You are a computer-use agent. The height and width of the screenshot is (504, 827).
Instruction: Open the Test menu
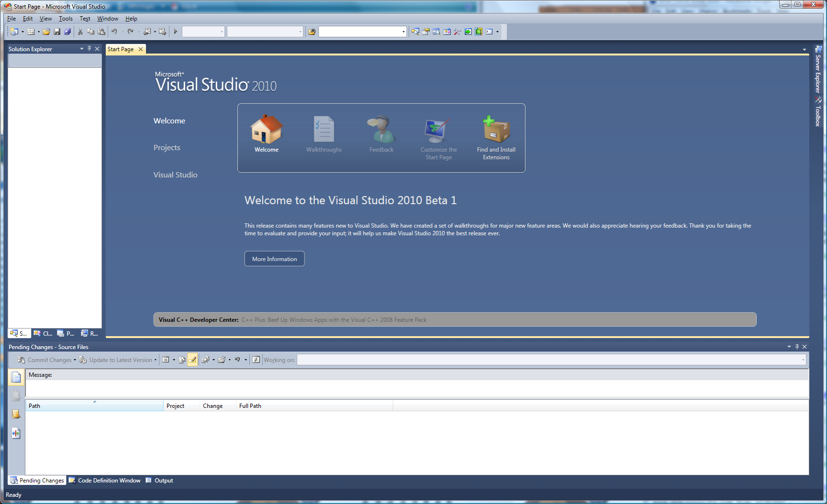(x=85, y=19)
